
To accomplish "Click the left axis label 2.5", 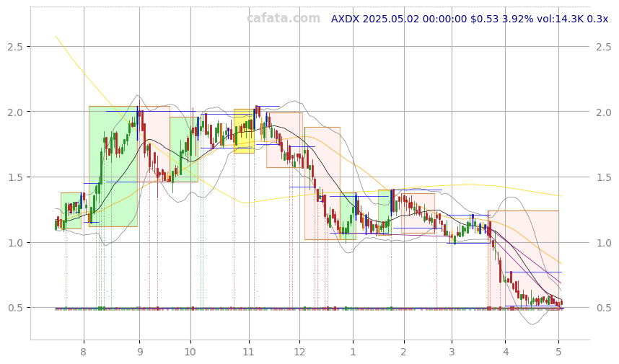I will 14,47.
